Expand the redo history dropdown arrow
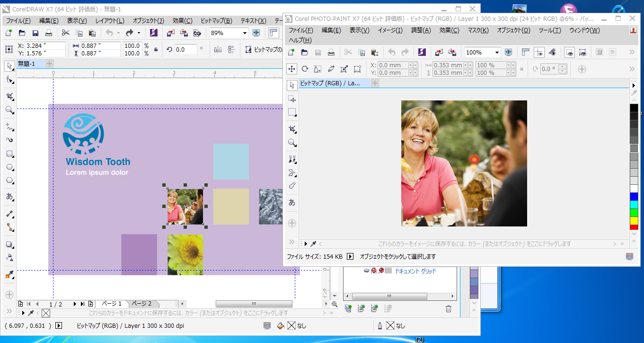 pos(139,33)
